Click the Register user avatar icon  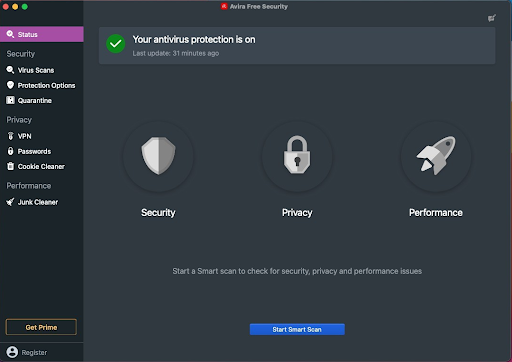(x=12, y=352)
